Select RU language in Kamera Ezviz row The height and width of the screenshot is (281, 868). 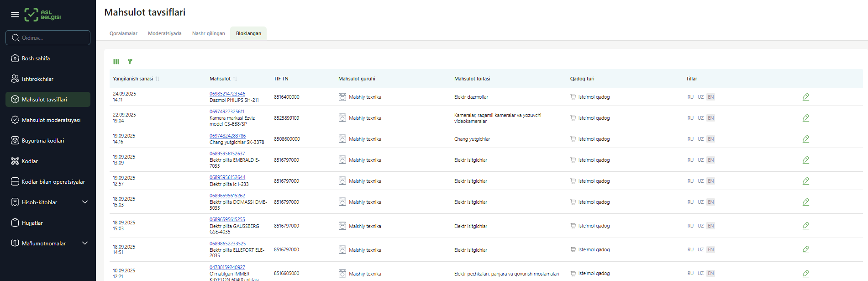[x=690, y=118]
